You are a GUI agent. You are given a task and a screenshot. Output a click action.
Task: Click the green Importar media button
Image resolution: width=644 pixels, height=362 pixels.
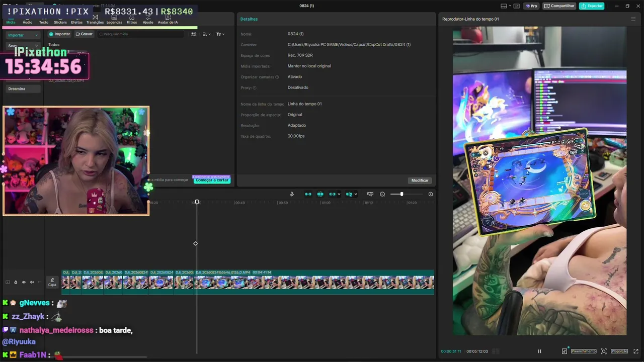(59, 34)
